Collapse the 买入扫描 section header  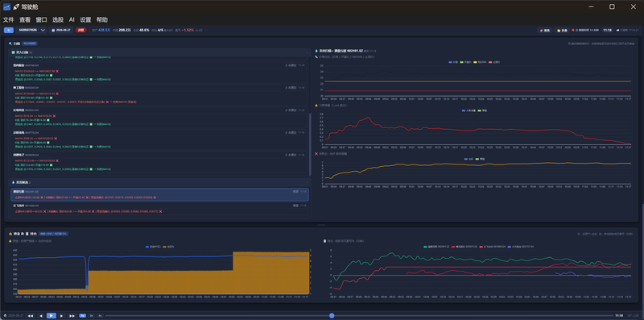tap(159, 52)
